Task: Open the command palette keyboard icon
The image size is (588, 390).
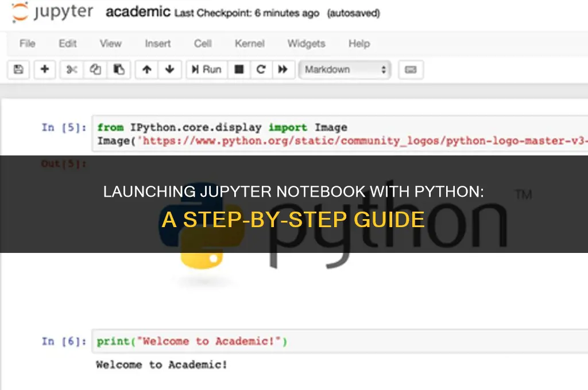Action: 411,69
